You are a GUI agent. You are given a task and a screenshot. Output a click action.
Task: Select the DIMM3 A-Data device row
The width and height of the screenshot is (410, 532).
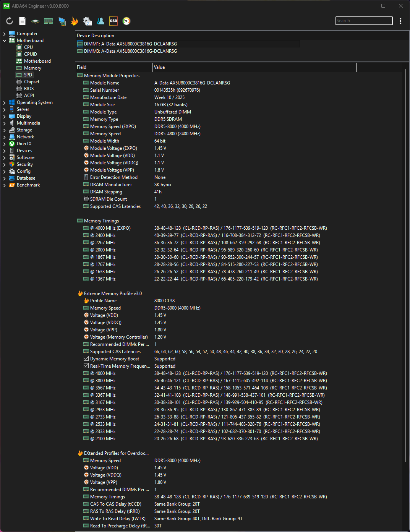130,51
